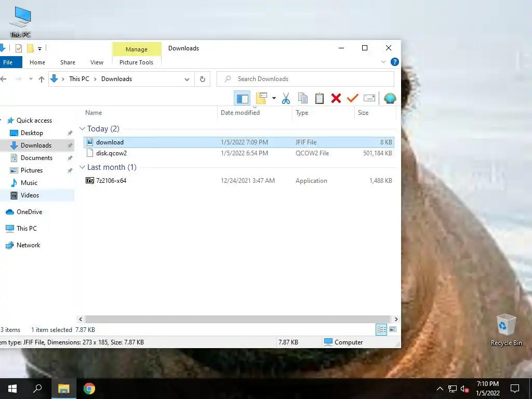Screen dimensions: 532x399
Task: Open the Picture Tools tab
Action: click(x=137, y=62)
